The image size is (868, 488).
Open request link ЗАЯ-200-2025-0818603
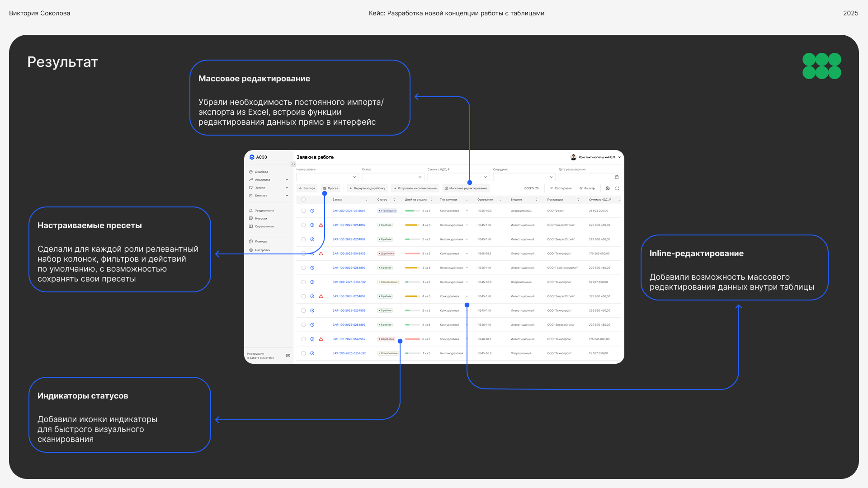(349, 211)
